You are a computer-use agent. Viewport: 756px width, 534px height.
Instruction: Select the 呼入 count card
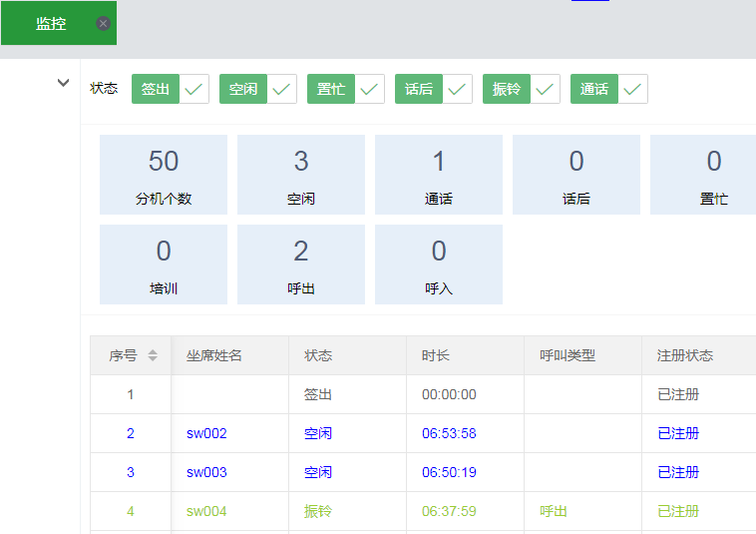point(439,265)
